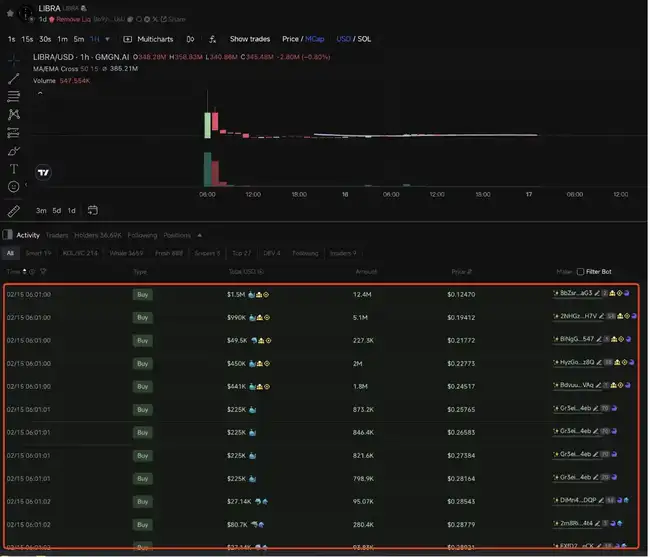This screenshot has height=557, width=650.
Task: Open the go-to-date calendar icon
Action: (x=92, y=210)
